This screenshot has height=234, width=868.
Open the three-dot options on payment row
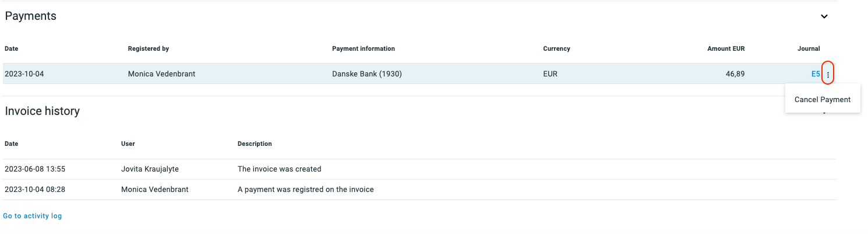828,74
